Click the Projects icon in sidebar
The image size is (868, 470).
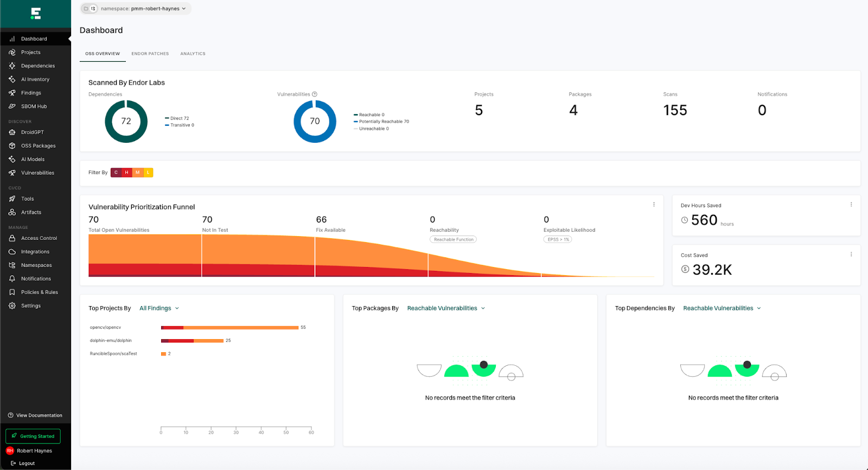12,53
